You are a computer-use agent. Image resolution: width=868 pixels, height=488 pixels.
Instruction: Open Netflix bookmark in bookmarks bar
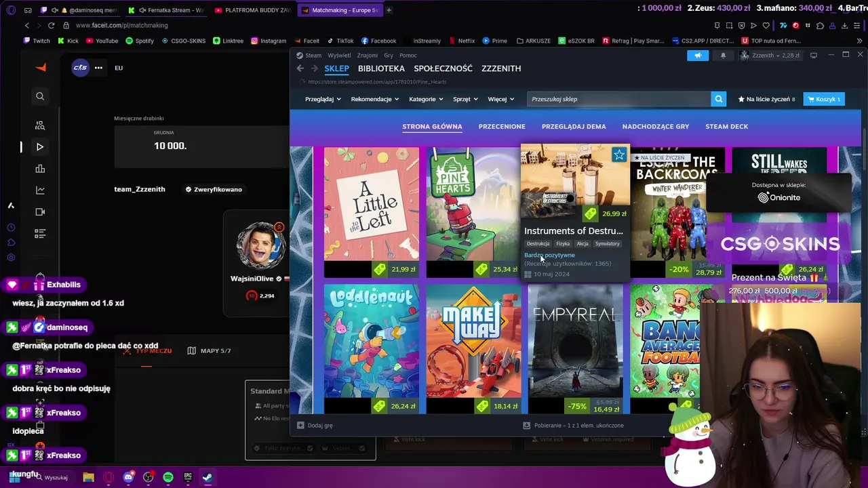[x=461, y=41]
